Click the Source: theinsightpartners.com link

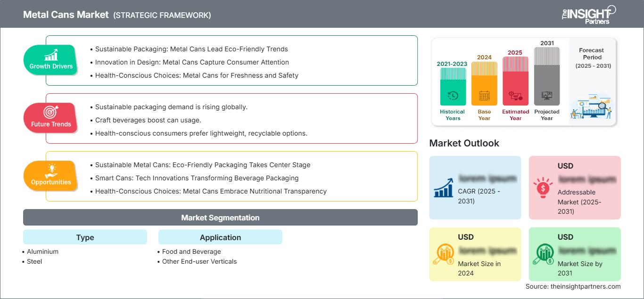click(x=573, y=286)
